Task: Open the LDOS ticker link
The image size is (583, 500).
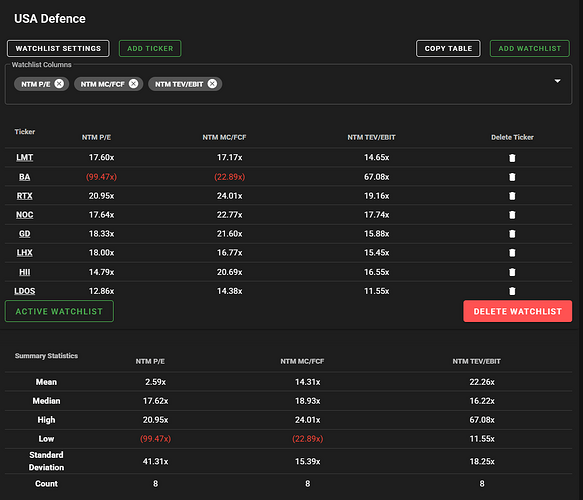Action: (x=25, y=291)
